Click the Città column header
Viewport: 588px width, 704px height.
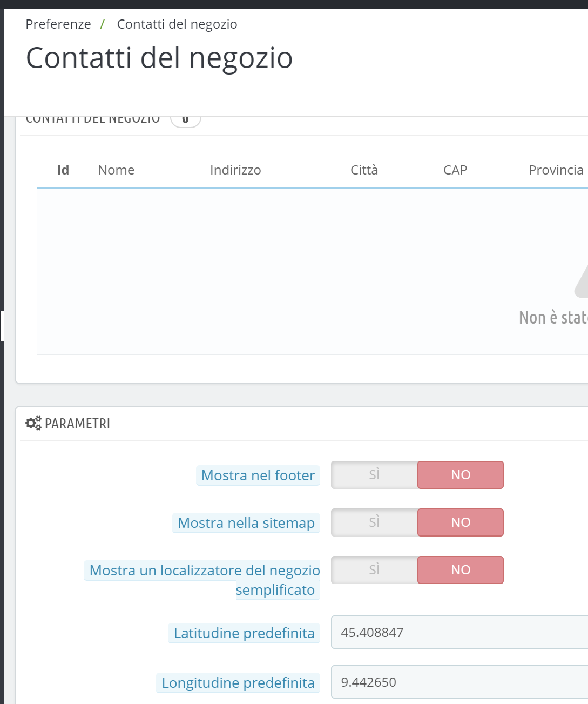pyautogui.click(x=364, y=170)
